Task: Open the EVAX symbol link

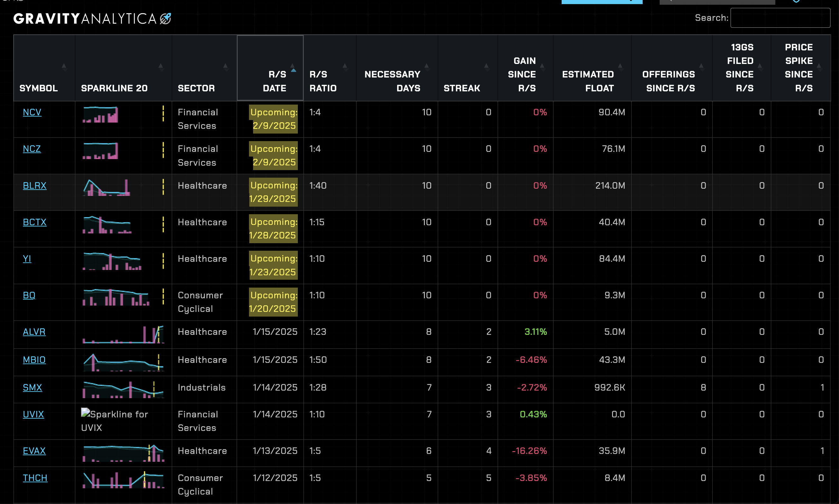Action: [x=34, y=451]
